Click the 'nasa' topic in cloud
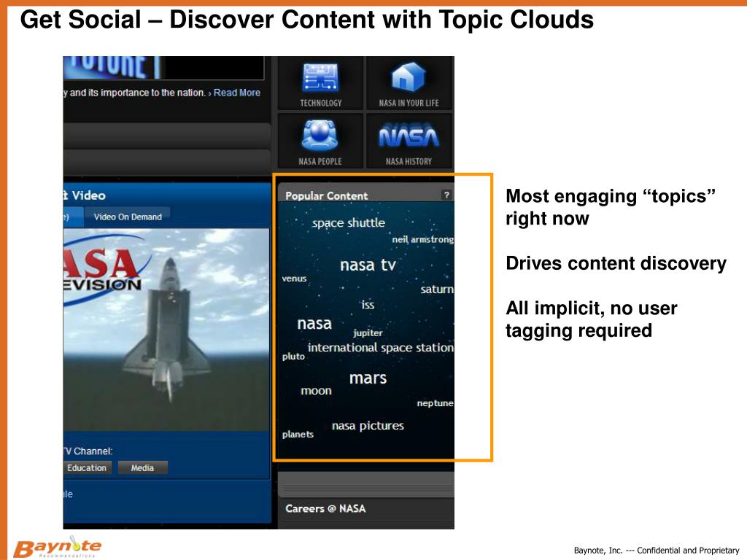This screenshot has height=560, width=747. 314,323
